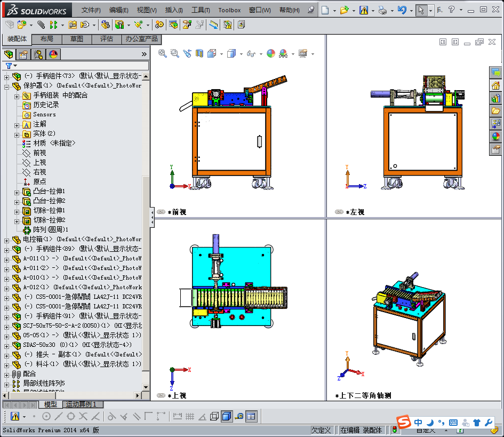
Task: Open the FeatureManager design tree tab
Action: point(9,54)
